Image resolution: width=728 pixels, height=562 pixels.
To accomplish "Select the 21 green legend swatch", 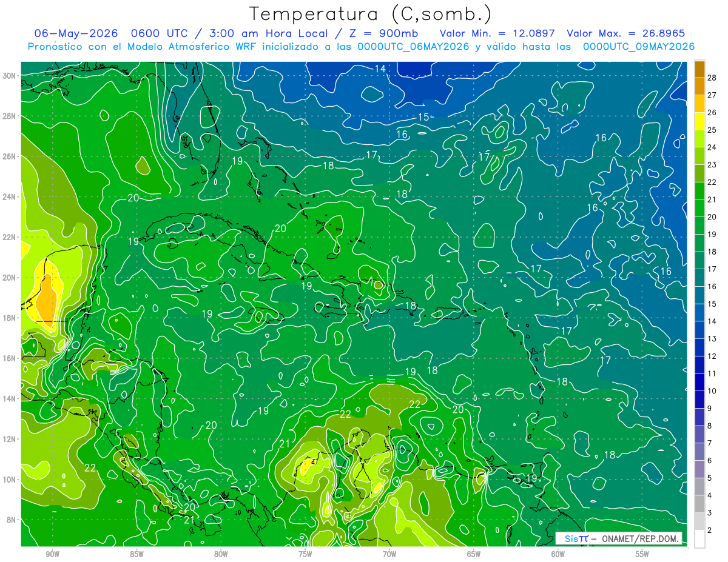I will click(x=699, y=191).
